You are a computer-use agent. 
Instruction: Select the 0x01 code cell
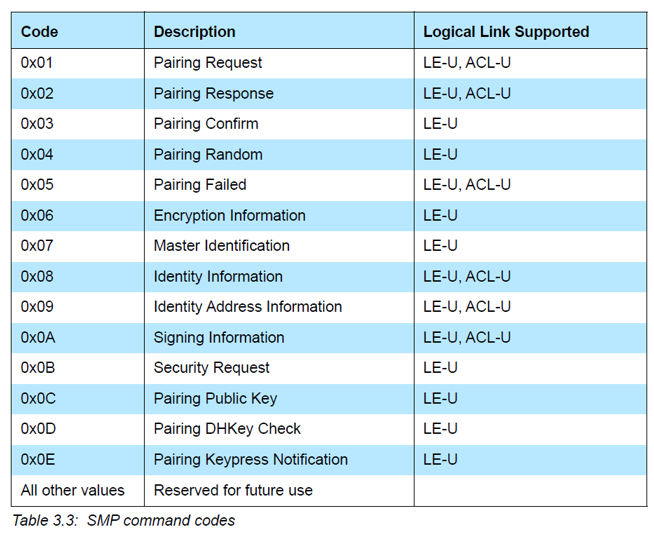tap(37, 63)
